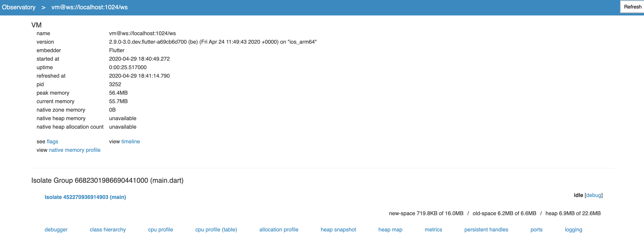The width and height of the screenshot is (644, 248).
Task: Open the metrics link
Action: point(433,230)
